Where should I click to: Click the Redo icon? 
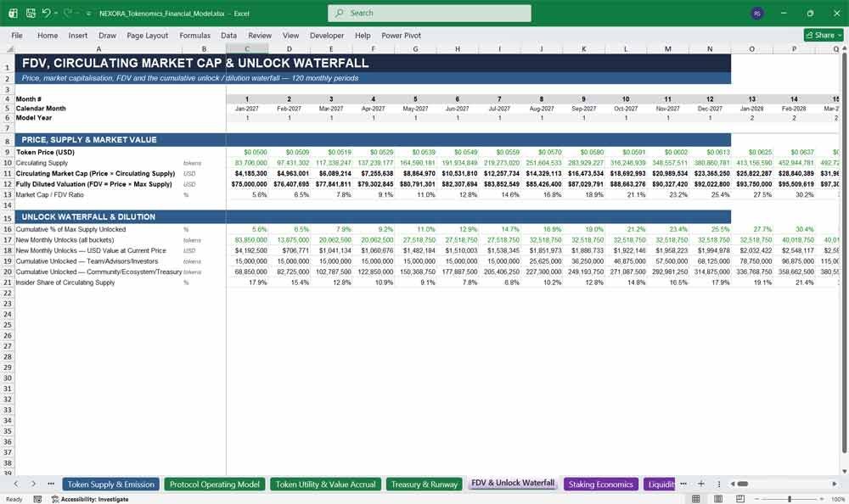[68, 13]
